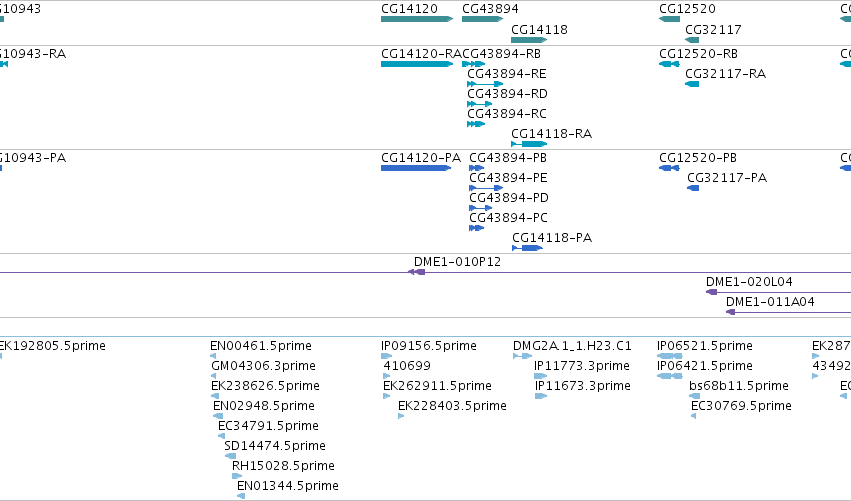Select protein CG43894-PE
Screen dimensions: 851x501
pos(486,188)
